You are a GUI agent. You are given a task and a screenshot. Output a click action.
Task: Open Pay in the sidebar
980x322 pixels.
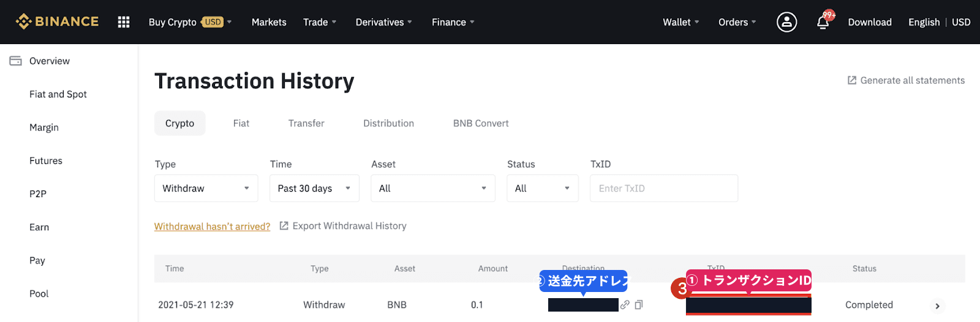point(37,260)
